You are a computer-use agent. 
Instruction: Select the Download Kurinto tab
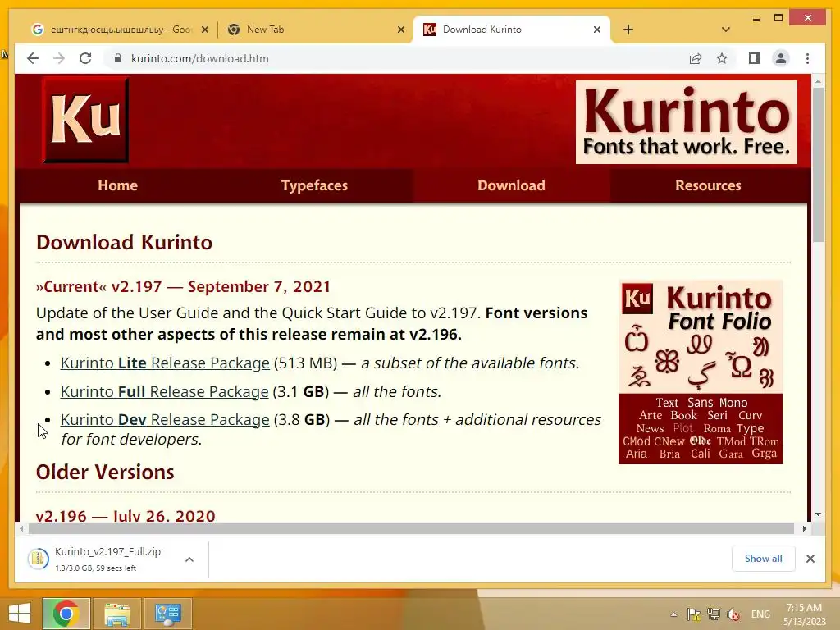tap(512, 30)
